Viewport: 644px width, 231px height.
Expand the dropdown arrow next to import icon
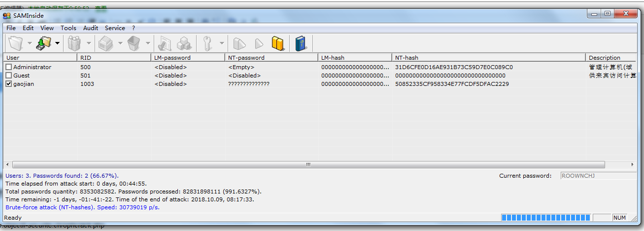click(x=57, y=43)
